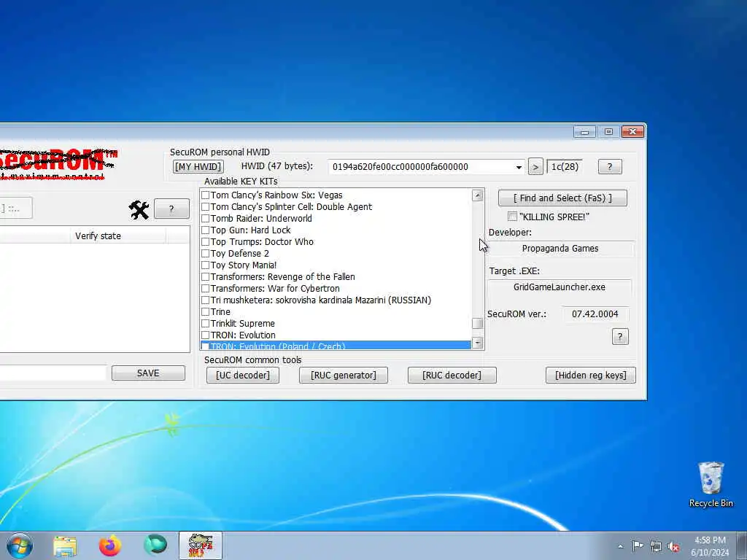Open the [UC decoder] tool
The image size is (747, 560).
pos(242,376)
